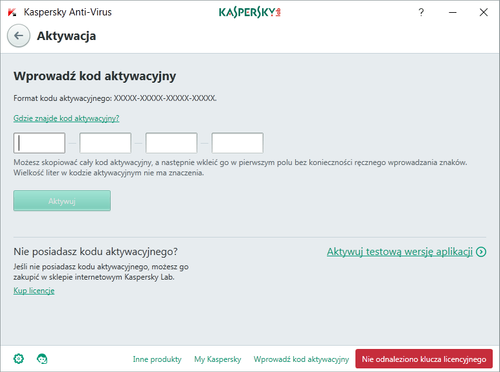This screenshot has height=372, width=500.
Task: Click the 'Aktywacja' page title
Action: click(x=66, y=36)
